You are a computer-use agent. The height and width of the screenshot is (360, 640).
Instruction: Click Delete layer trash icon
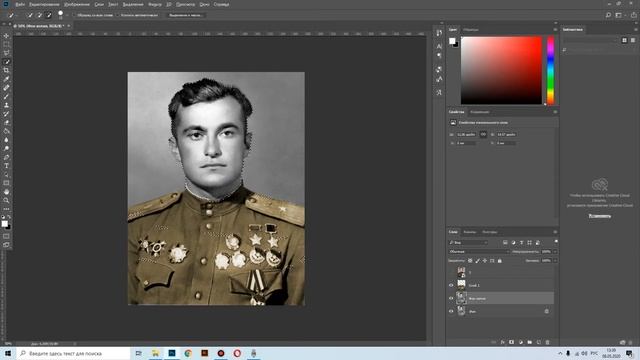coord(548,342)
